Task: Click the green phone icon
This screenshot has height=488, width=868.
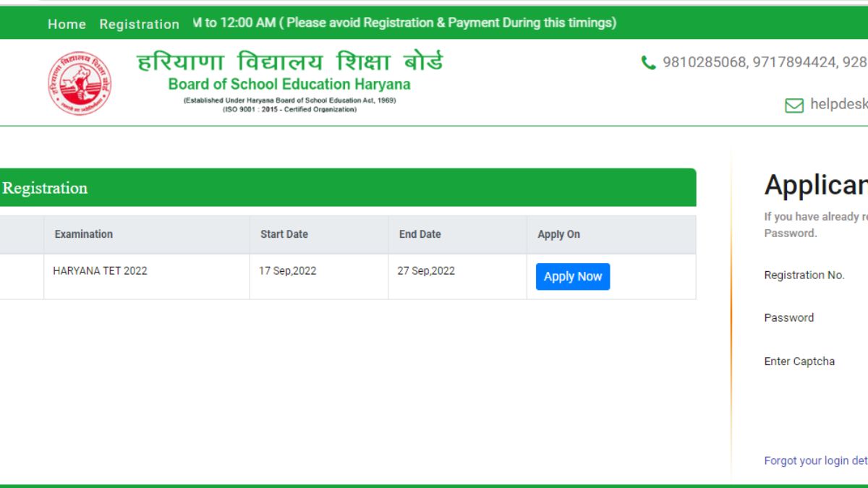Action: click(x=648, y=63)
